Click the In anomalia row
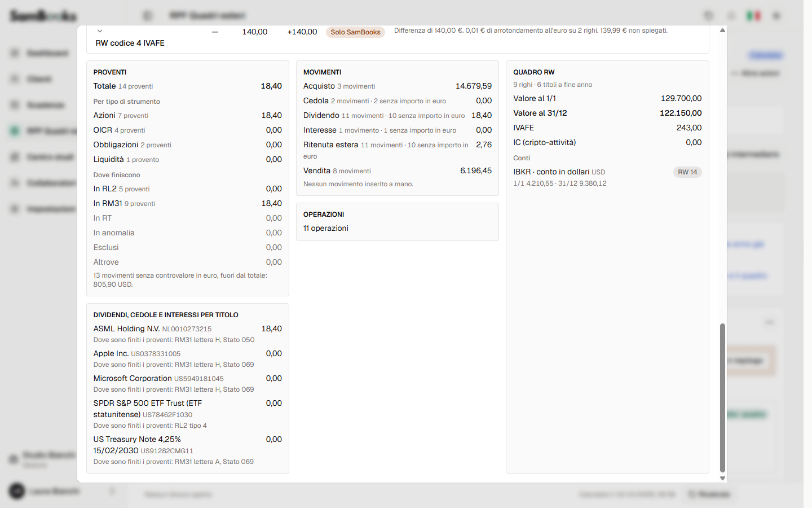The image size is (812, 508). tap(188, 233)
